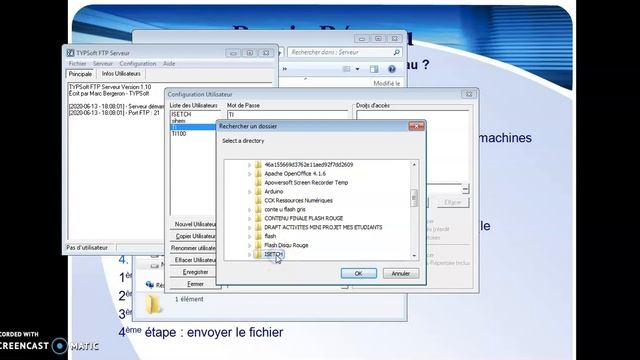The height and width of the screenshot is (360, 640).
Task: Toggle the Explorer preview pane icon
Action: coord(374,69)
